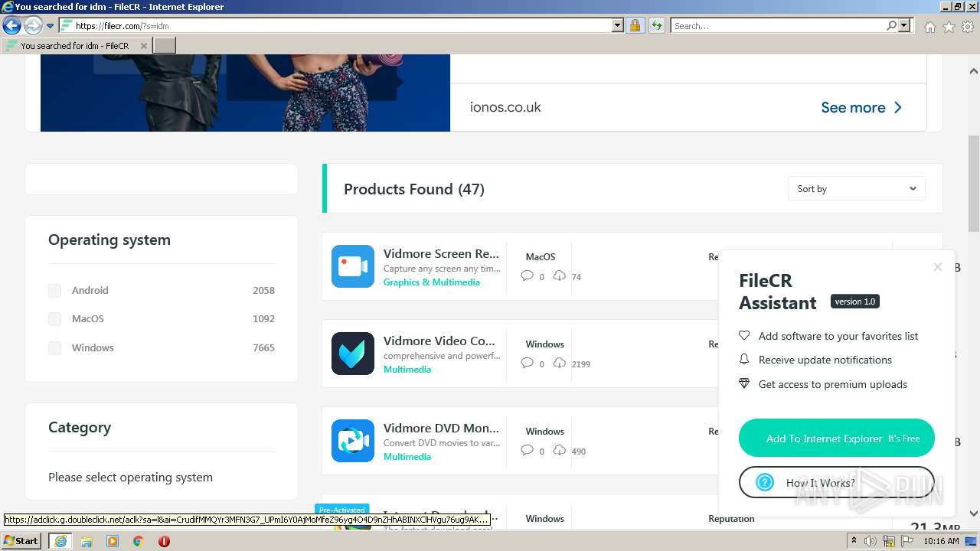
Task: Click the diamond premium uploads icon
Action: (743, 383)
